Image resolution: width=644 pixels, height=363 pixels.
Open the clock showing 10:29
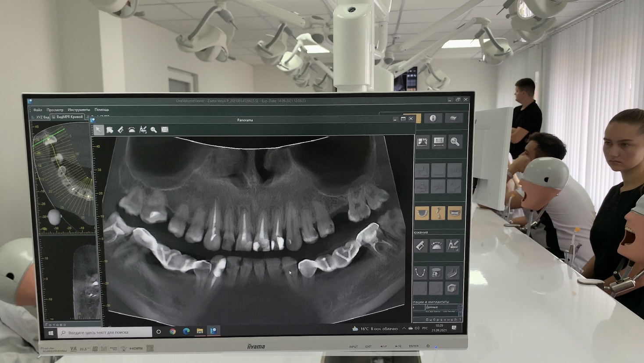pos(439,327)
